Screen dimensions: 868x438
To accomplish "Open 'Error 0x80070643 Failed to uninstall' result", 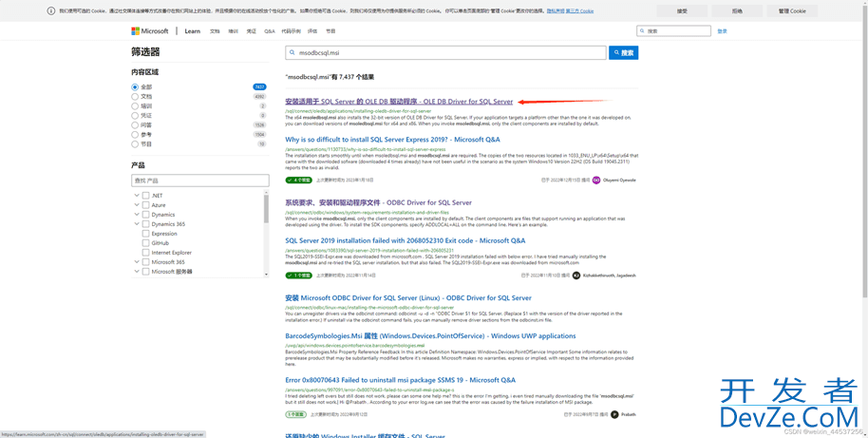I will pyautogui.click(x=400, y=380).
